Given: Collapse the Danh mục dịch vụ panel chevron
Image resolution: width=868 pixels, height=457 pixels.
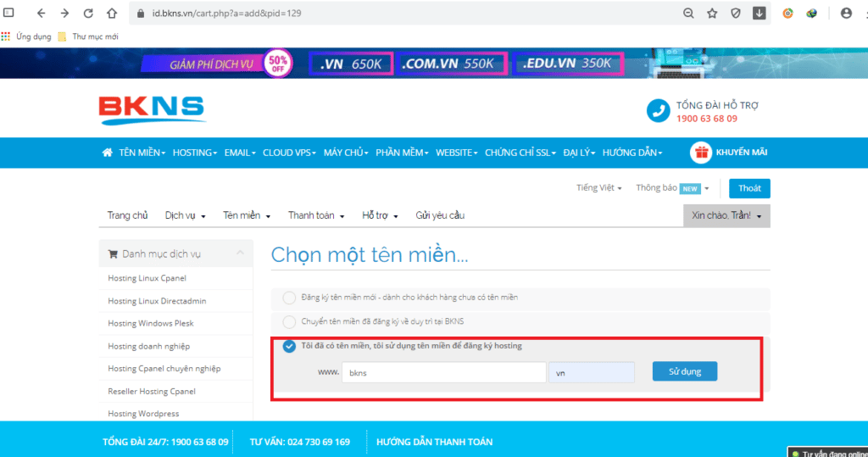Looking at the screenshot, I should tap(240, 254).
